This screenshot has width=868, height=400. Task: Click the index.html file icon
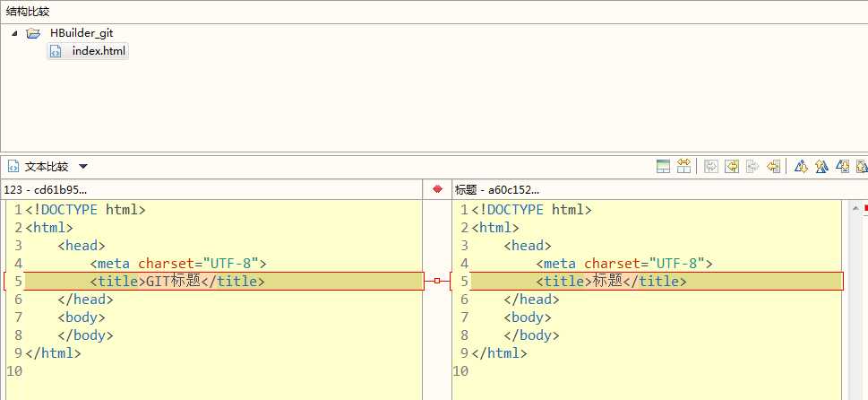coord(56,51)
